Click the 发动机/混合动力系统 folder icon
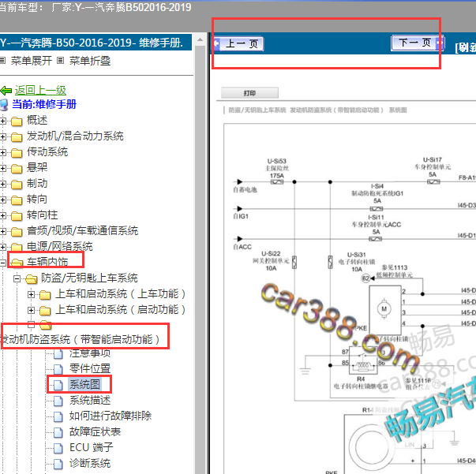Viewport: 476px width, 474px height. pos(17,137)
